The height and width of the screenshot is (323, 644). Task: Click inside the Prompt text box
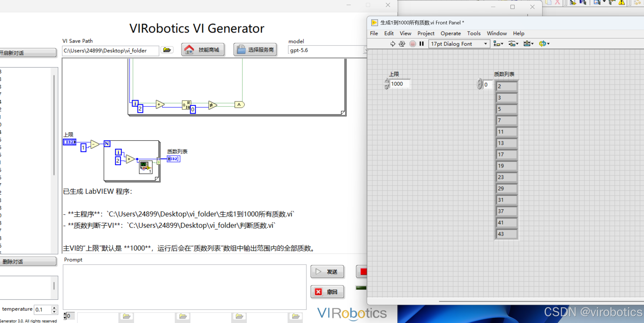pyautogui.click(x=185, y=287)
